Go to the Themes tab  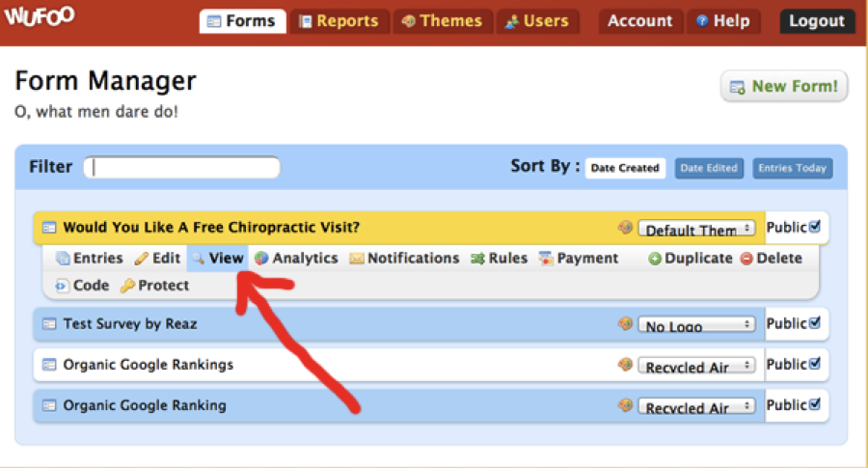click(x=442, y=21)
